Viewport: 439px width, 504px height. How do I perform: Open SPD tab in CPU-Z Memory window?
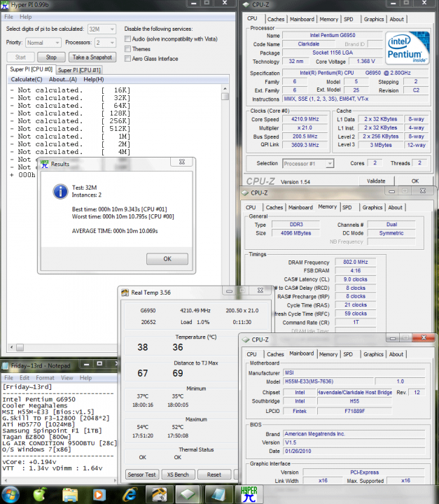click(x=347, y=208)
